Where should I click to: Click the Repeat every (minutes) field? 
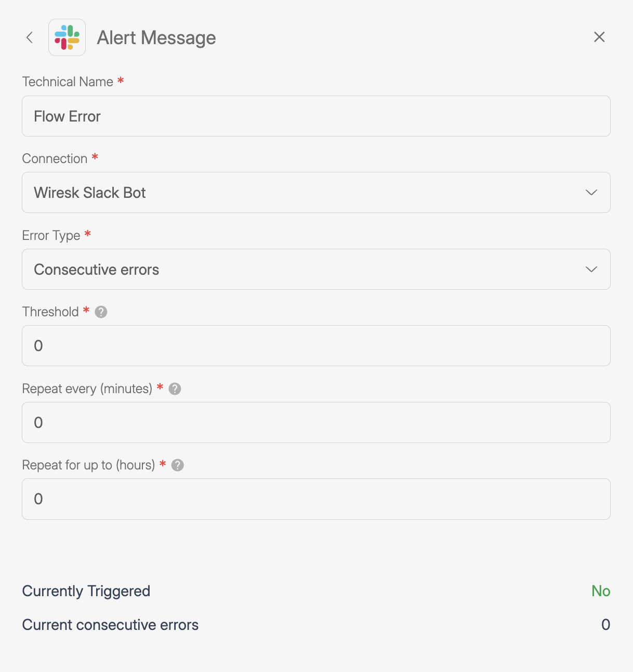point(315,423)
